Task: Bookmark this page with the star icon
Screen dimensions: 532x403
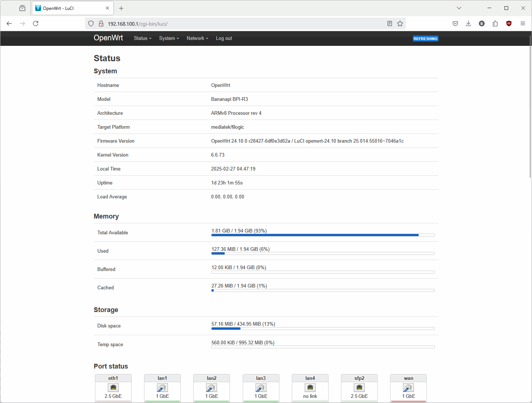Action: pos(400,23)
